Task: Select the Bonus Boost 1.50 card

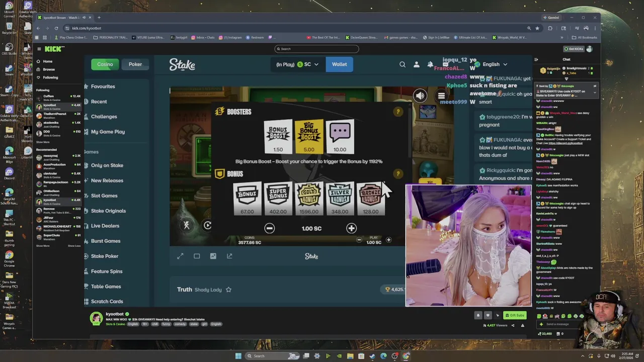Action: [x=278, y=136]
